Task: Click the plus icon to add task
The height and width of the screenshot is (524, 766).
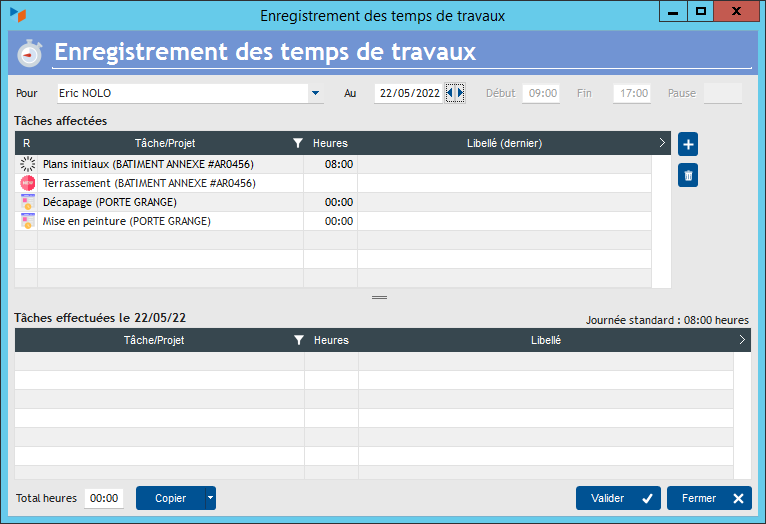Action: (x=687, y=145)
